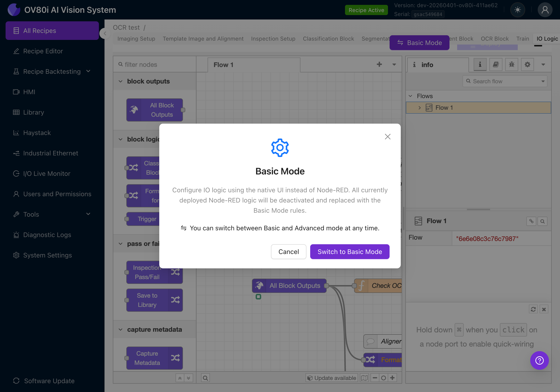
Task: Toggle the navigator map icon
Action: [364, 378]
